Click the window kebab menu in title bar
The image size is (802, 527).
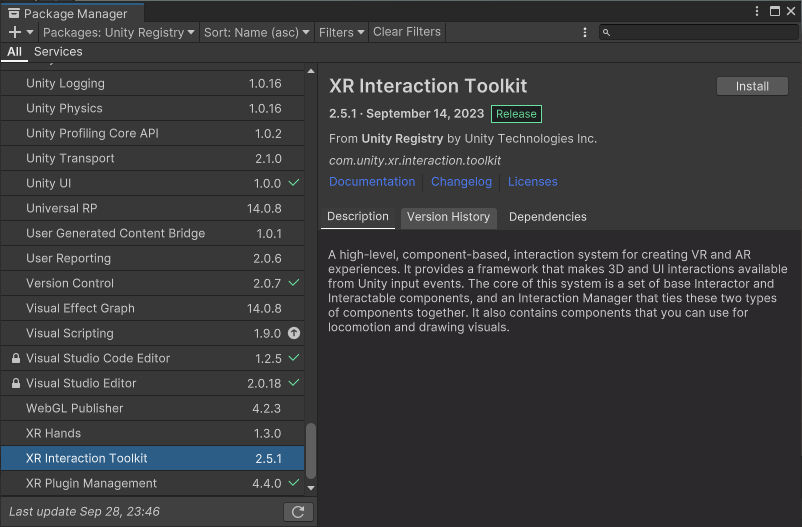point(757,11)
